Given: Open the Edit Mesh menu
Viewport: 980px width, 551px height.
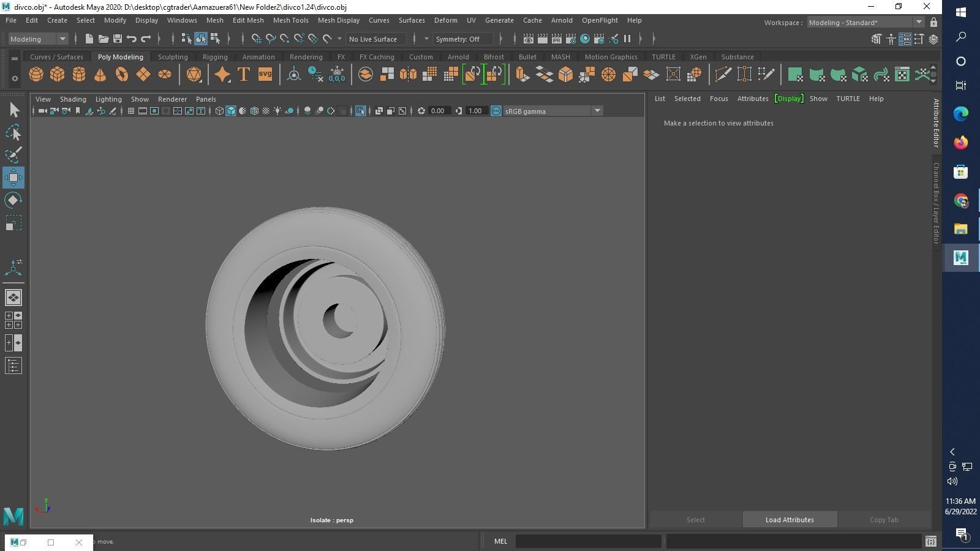Looking at the screenshot, I should (x=248, y=20).
